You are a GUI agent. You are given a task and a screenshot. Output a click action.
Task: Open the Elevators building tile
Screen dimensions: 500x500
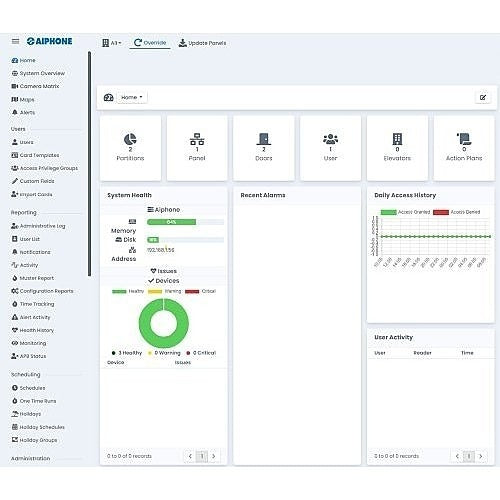point(397,148)
